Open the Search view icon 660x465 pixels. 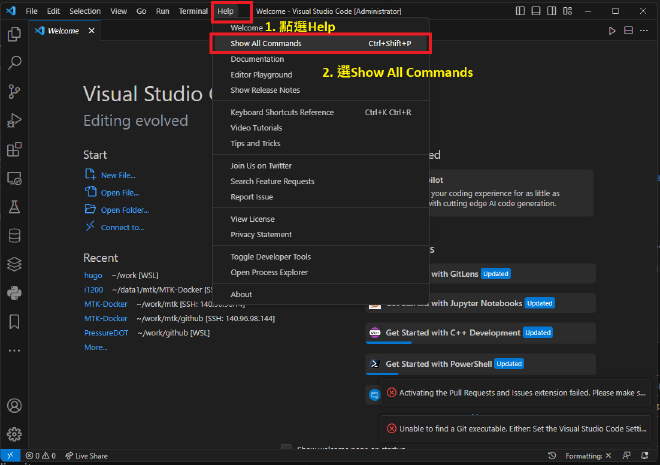[14, 63]
